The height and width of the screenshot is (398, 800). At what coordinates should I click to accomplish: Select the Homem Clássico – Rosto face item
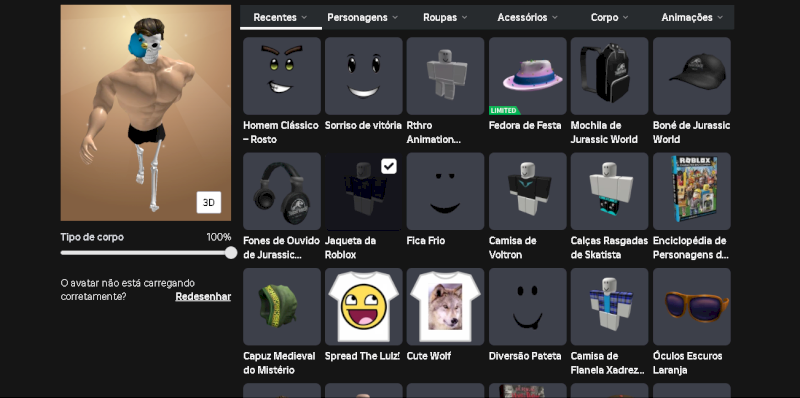coord(282,76)
